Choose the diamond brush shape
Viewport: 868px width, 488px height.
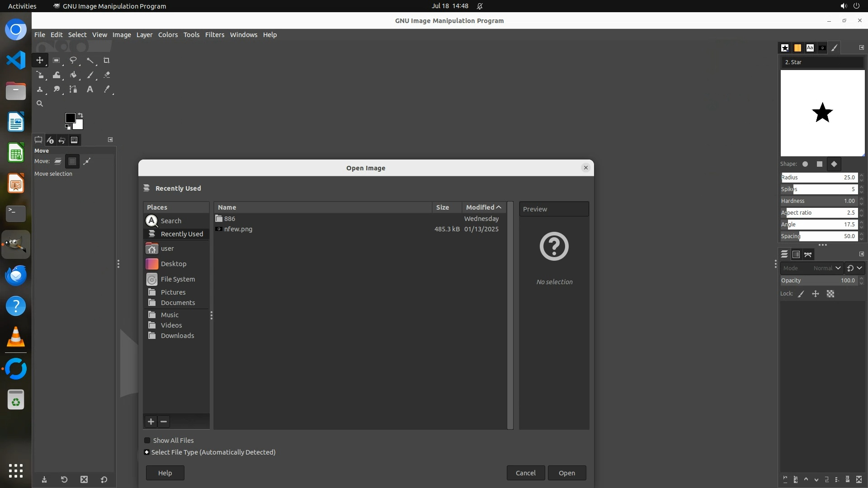(x=834, y=164)
